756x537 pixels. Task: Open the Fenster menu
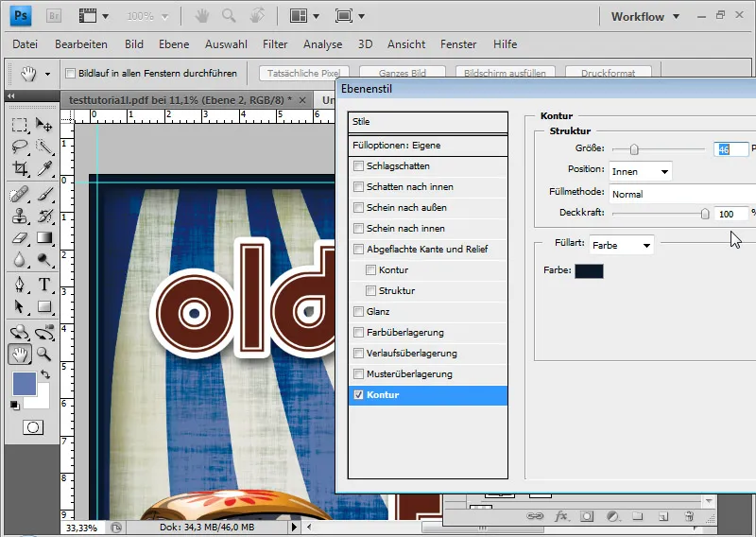point(458,44)
